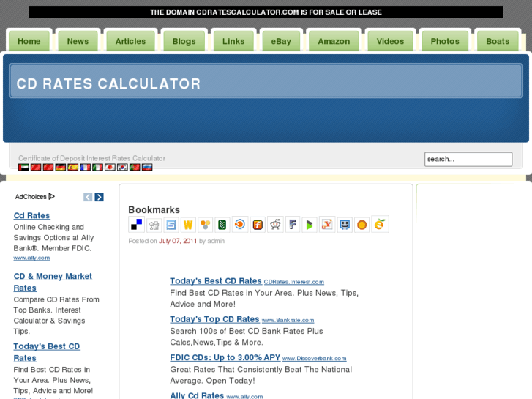Open the Photos navigation tab
This screenshot has width=532, height=399.
445,41
